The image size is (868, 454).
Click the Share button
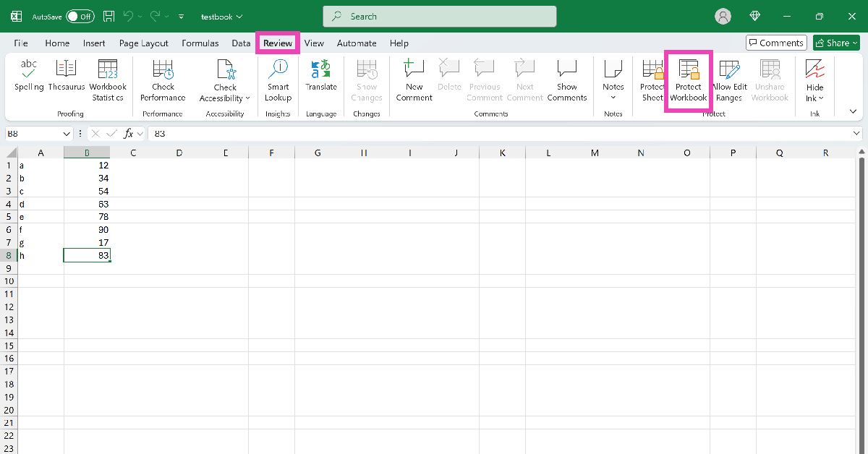(x=836, y=43)
